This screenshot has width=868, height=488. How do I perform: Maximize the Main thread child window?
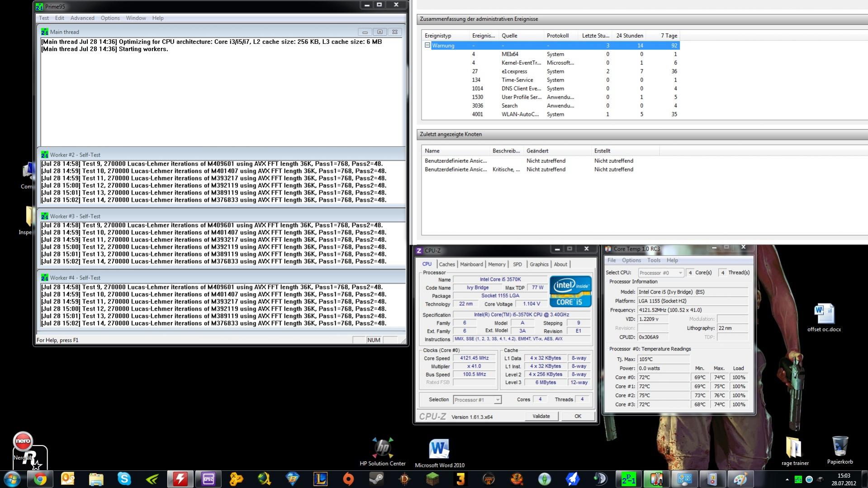380,32
